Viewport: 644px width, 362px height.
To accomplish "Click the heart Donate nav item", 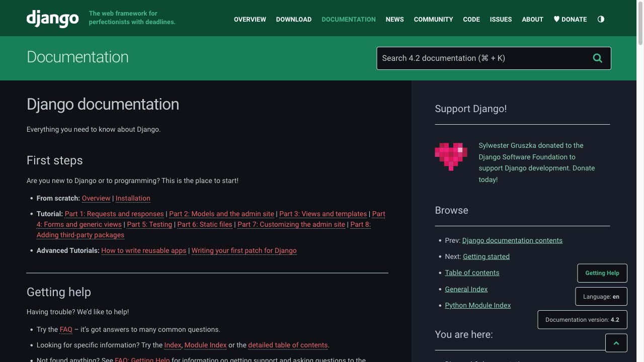I will [x=570, y=19].
